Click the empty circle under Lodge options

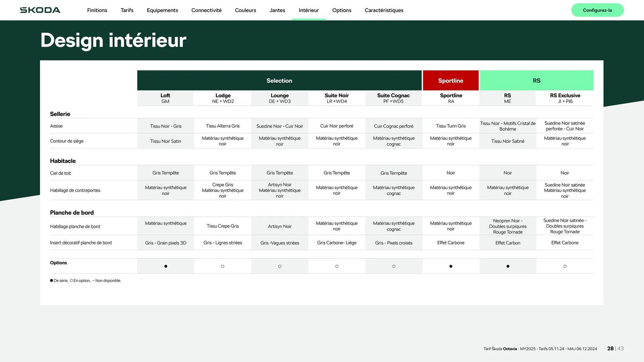pos(223,266)
